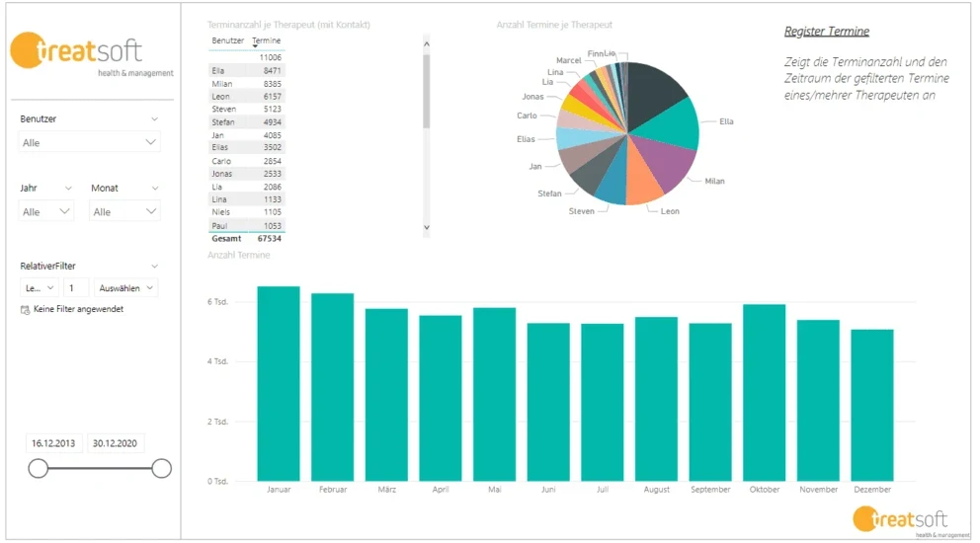The height and width of the screenshot is (543, 980).
Task: Select the Lina row in the table
Action: (246, 199)
